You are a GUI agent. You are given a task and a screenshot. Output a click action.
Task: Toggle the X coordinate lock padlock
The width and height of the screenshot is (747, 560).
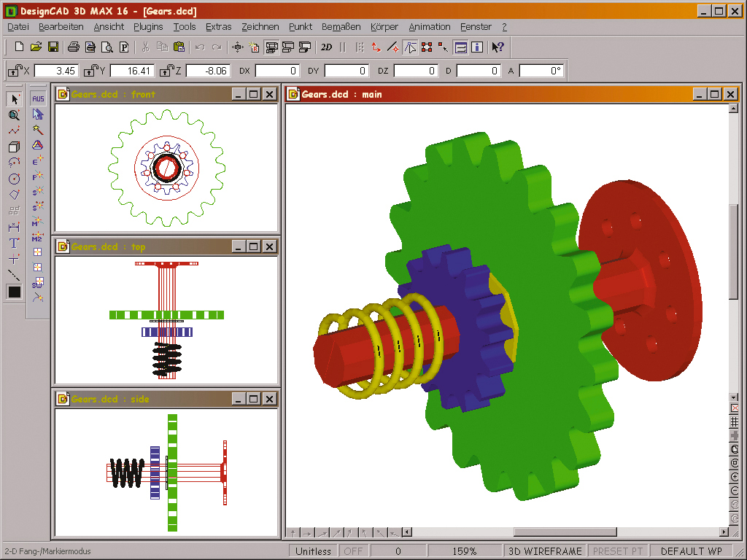point(16,71)
